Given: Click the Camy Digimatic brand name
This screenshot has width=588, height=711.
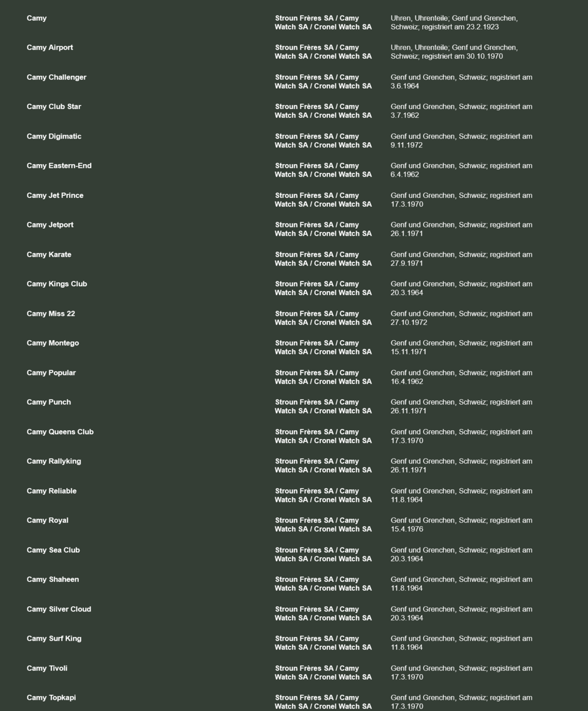Looking at the screenshot, I should 54,136.
